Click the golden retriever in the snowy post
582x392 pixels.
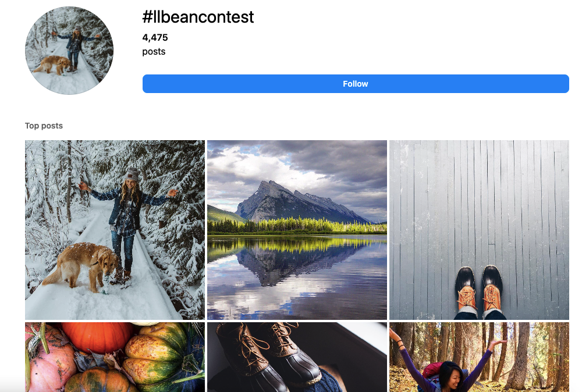pos(83,266)
